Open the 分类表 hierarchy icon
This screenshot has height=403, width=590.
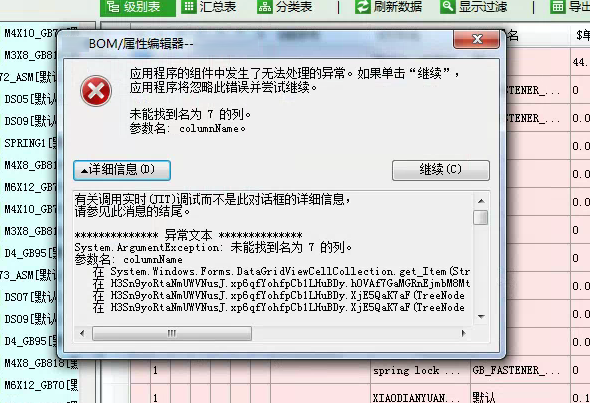coord(265,7)
